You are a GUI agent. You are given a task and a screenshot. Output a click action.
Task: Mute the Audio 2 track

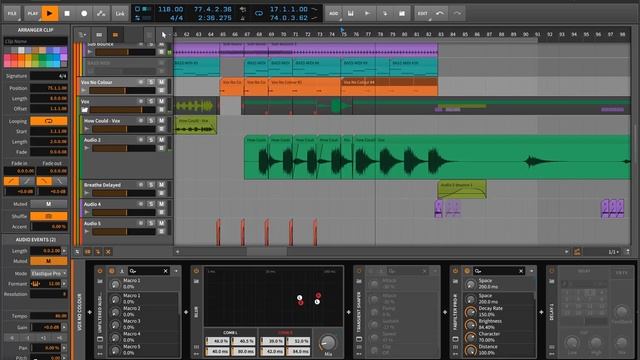[x=162, y=140]
